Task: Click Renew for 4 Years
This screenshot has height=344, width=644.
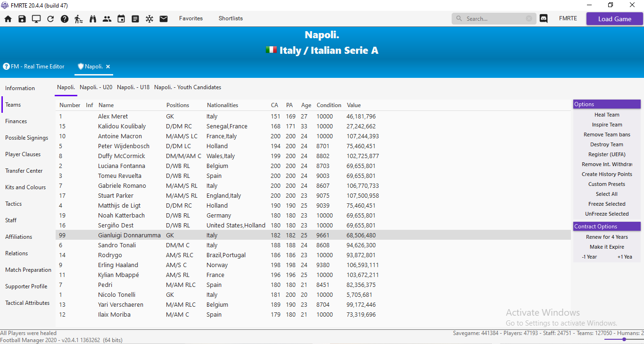Action: pyautogui.click(x=607, y=237)
